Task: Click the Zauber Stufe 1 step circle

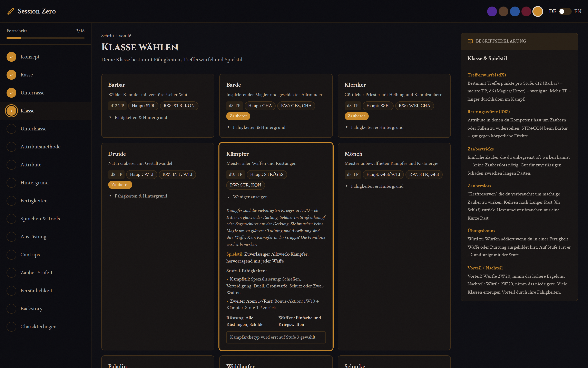Action: point(11,273)
